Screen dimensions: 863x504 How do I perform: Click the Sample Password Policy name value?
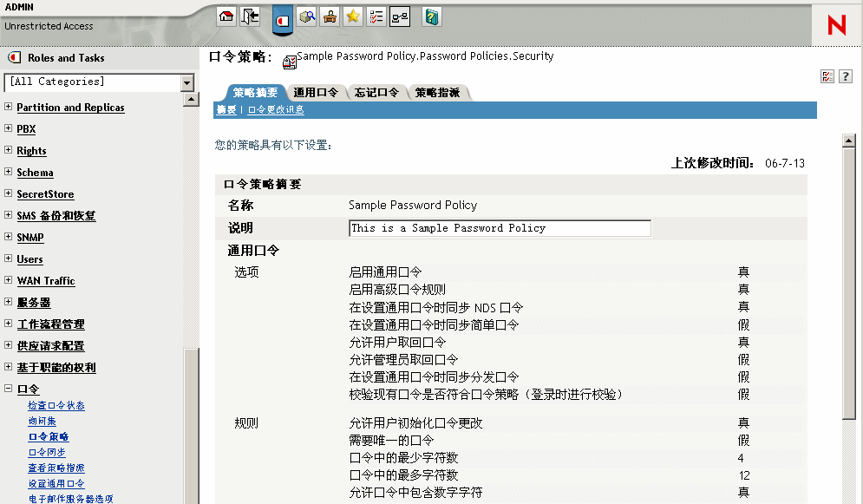tap(413, 206)
